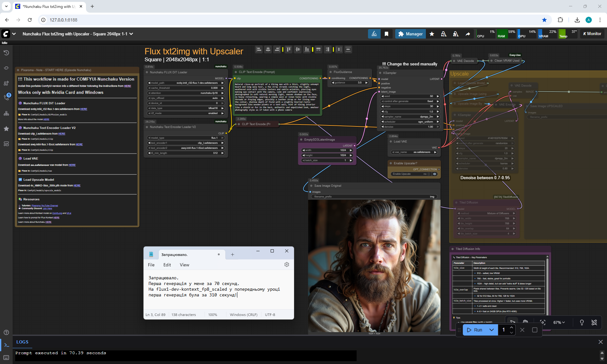Open the queue history sidebar icon
Screen dimensions: 607x364
(x=6, y=53)
